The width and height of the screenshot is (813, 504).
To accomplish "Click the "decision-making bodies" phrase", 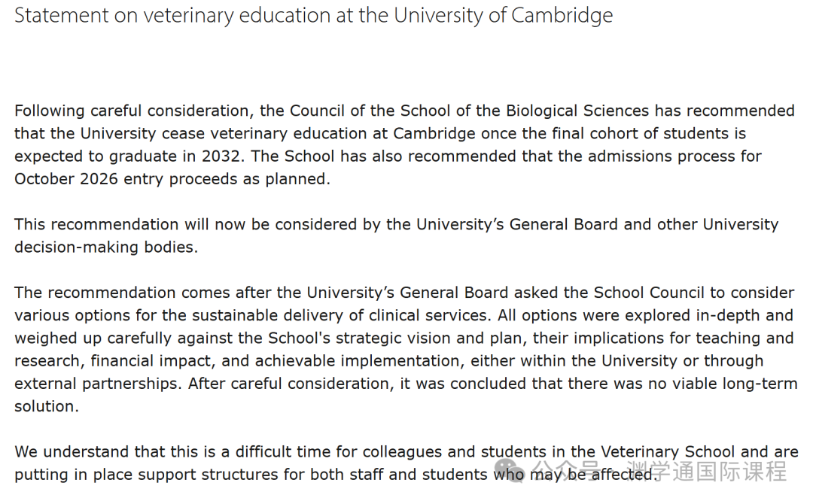I will coord(106,247).
